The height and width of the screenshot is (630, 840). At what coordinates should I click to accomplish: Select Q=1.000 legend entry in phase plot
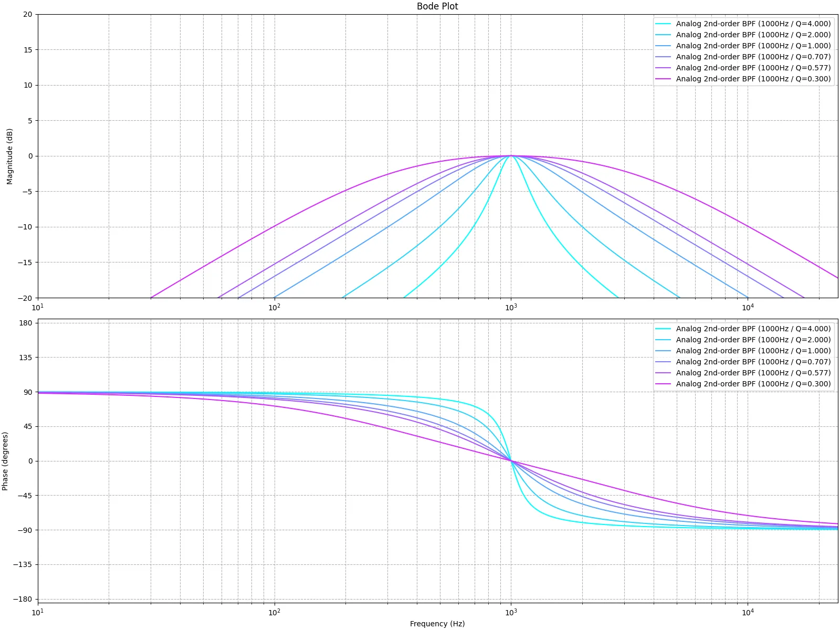pyautogui.click(x=753, y=351)
